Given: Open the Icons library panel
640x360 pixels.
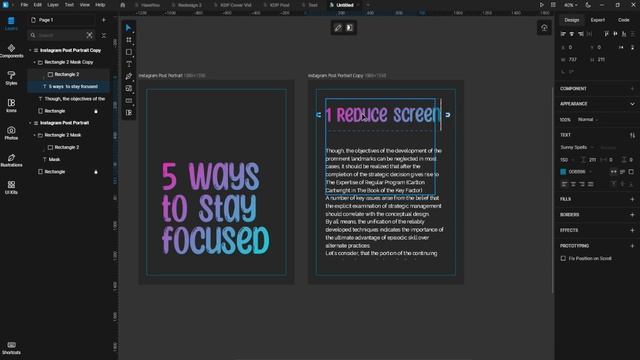Looking at the screenshot, I should click(x=11, y=105).
